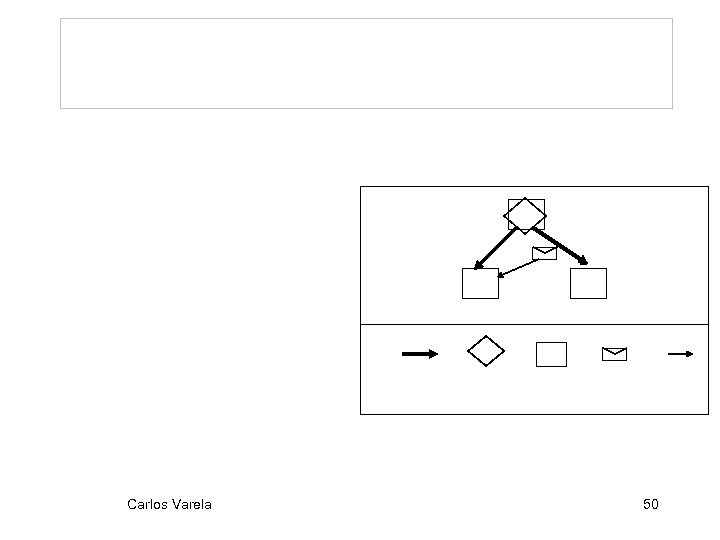This screenshot has width=720, height=540.
Task: Click the empty title box at the top
Action: (366, 63)
